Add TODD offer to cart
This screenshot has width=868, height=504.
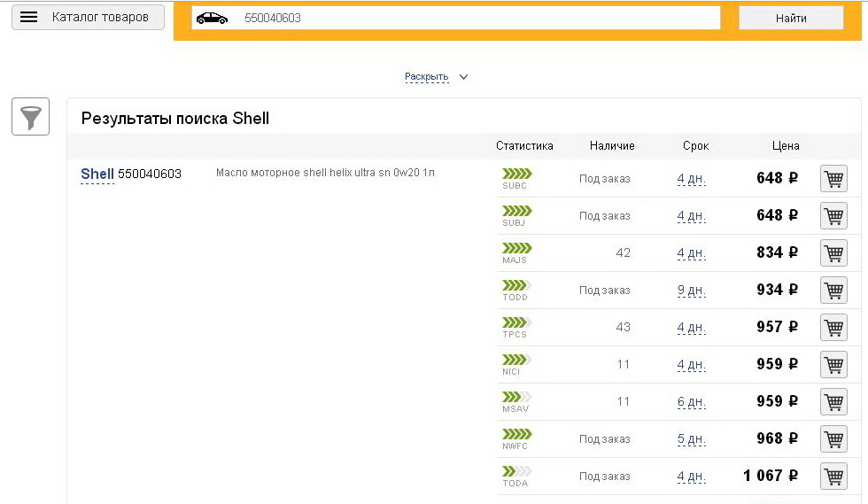click(x=833, y=290)
